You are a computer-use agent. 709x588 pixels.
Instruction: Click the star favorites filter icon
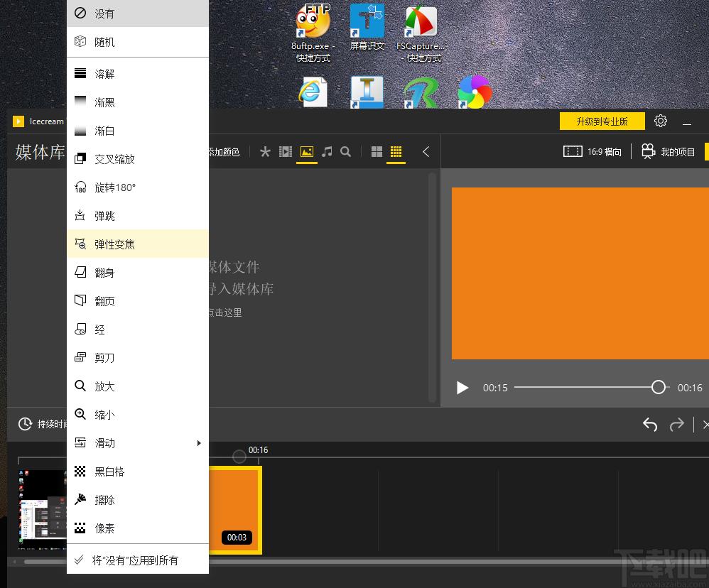point(265,152)
